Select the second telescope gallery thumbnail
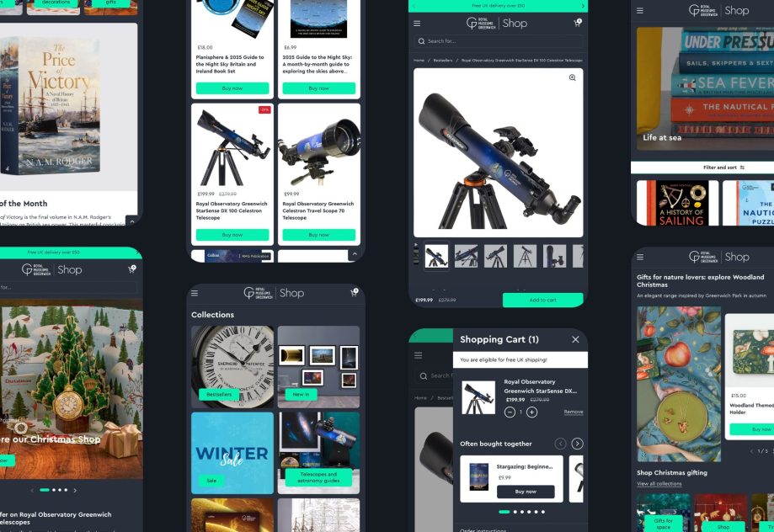774x532 pixels. coord(466,256)
